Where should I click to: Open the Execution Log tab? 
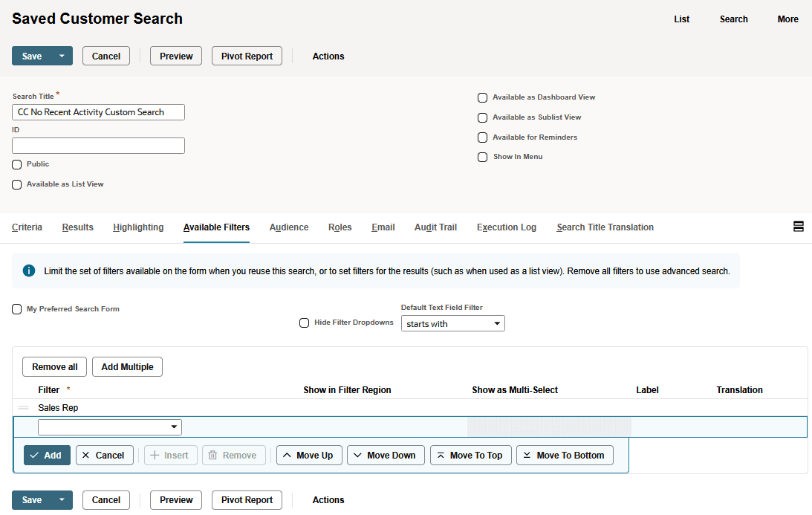tap(506, 227)
